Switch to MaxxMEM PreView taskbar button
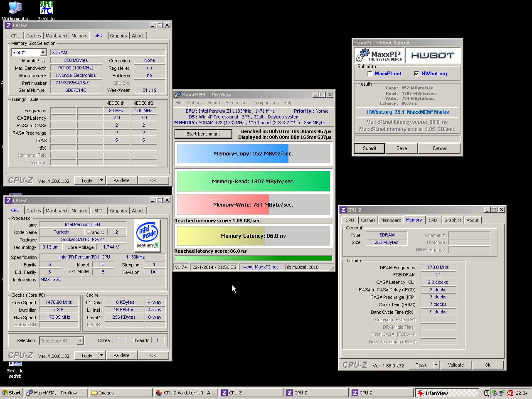This screenshot has height=399, width=532. point(56,393)
